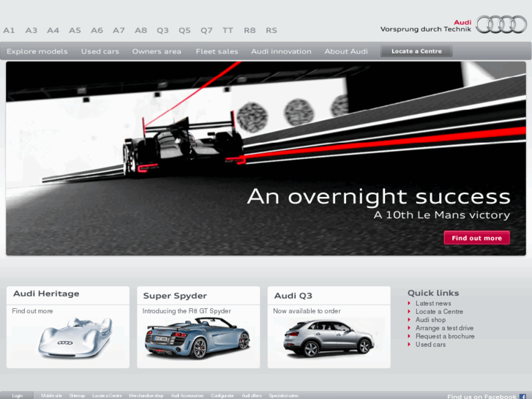Click Find us on Facebook text
The height and width of the screenshot is (399, 532).
click(482, 396)
